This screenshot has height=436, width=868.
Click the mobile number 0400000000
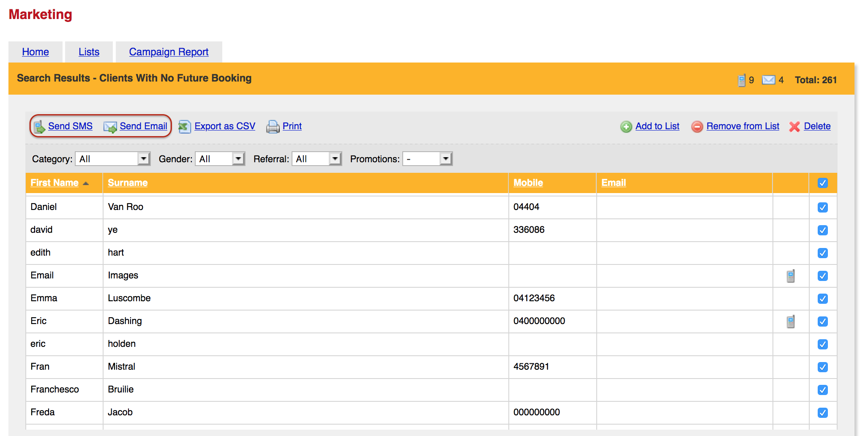[x=539, y=321]
